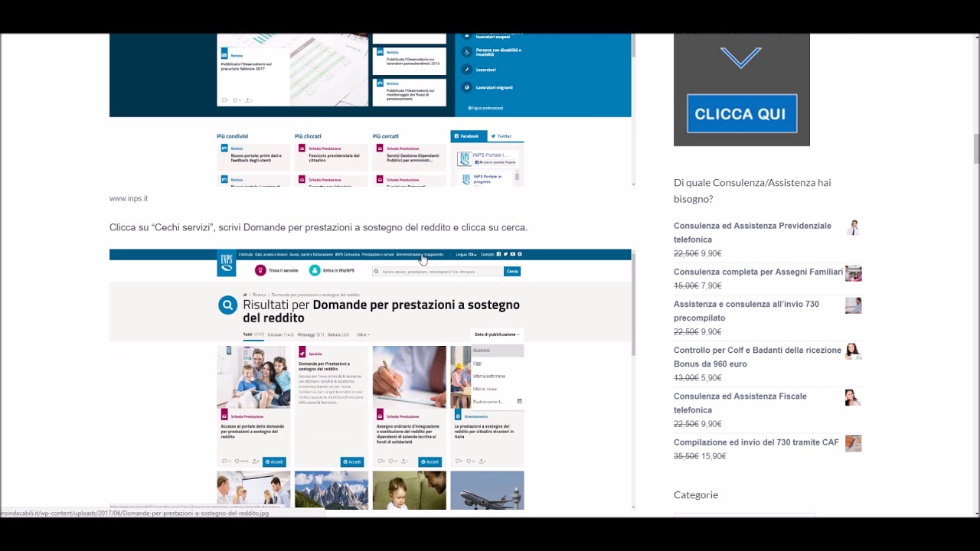Click 'Entra in MyINPS' user icon in screenshot
The height and width of the screenshot is (551, 980).
coord(314,270)
